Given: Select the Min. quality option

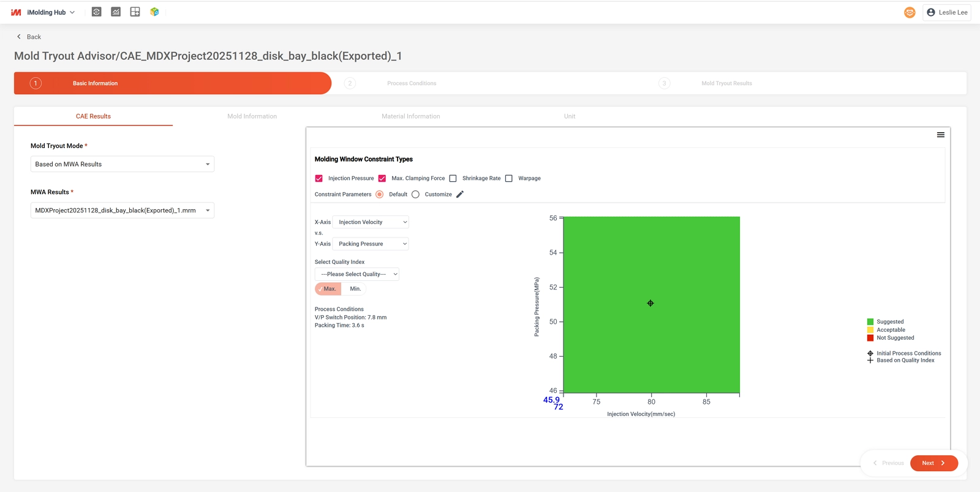Looking at the screenshot, I should coord(355,289).
